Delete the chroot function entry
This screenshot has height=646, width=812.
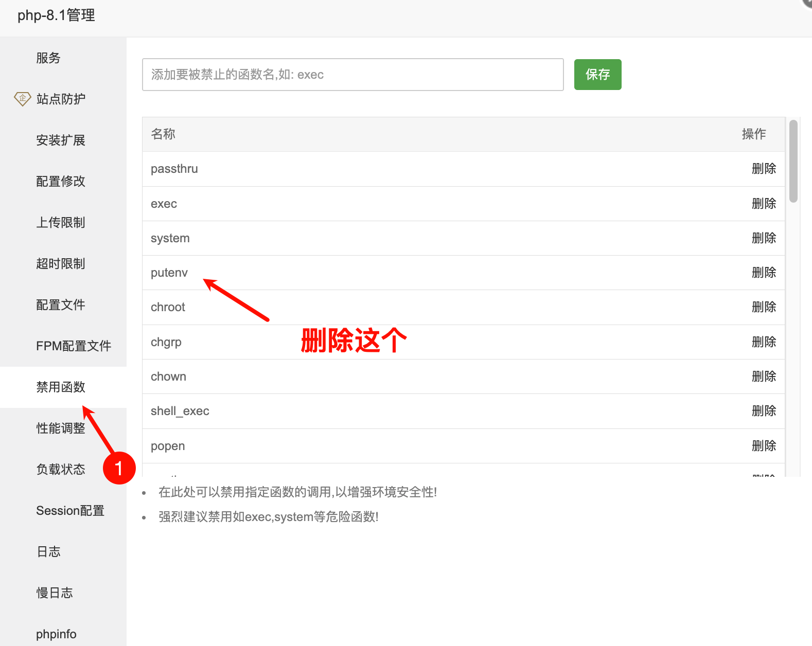[x=764, y=307]
